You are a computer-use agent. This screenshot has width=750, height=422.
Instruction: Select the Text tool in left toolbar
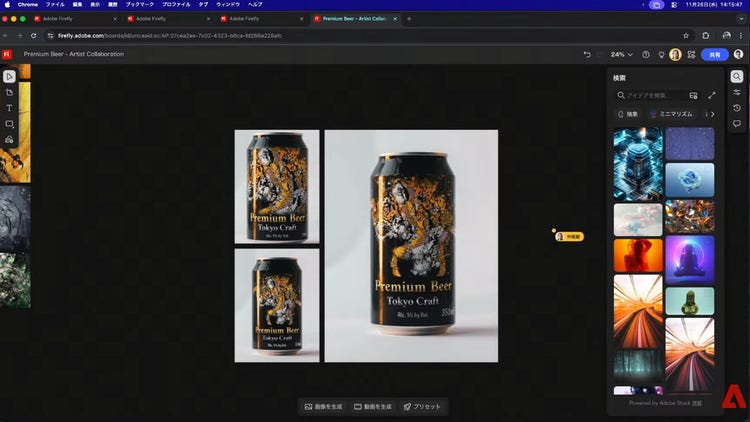coord(9,108)
